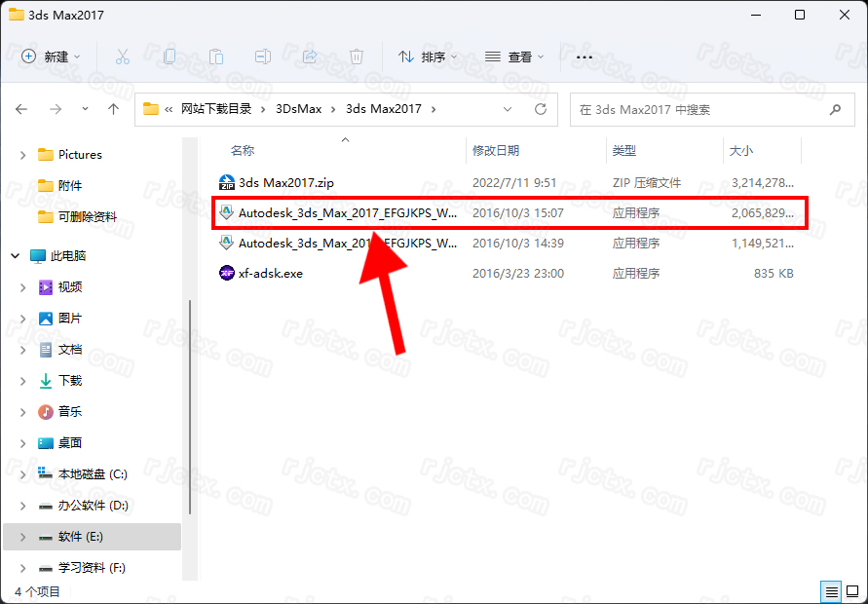Viewport: 868px width, 604px height.
Task: Open the three-dots more options menu
Action: [x=585, y=57]
